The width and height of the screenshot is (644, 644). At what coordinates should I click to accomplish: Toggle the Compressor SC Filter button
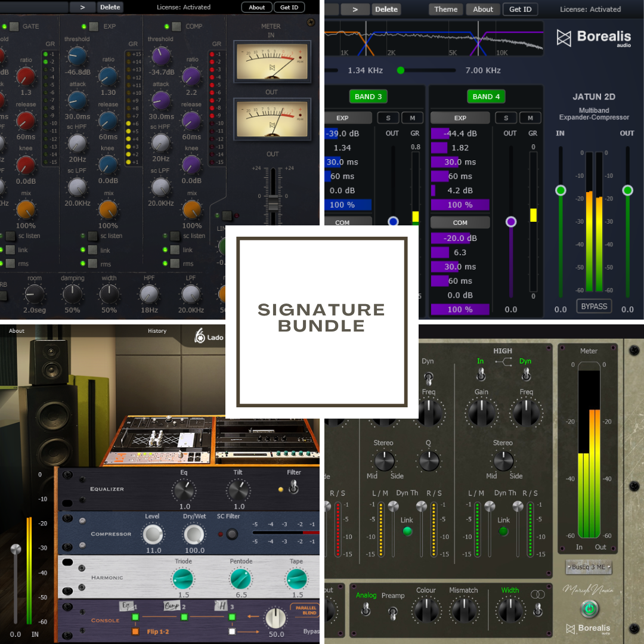click(x=232, y=534)
